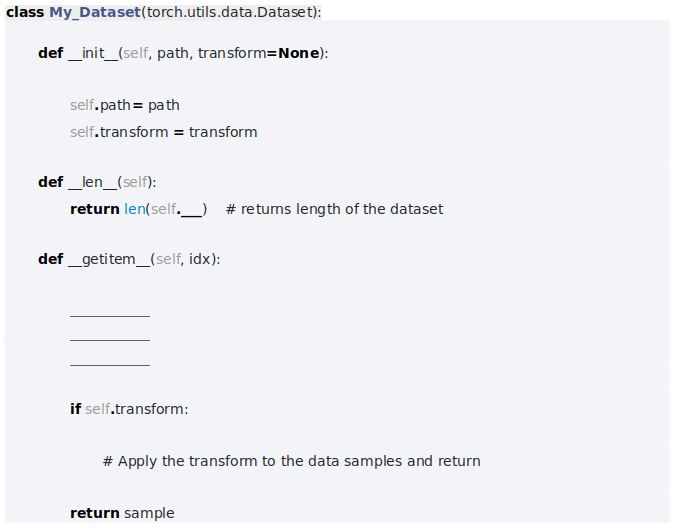The width and height of the screenshot is (675, 531).
Task: Click the return keyword before sample
Action: point(95,513)
